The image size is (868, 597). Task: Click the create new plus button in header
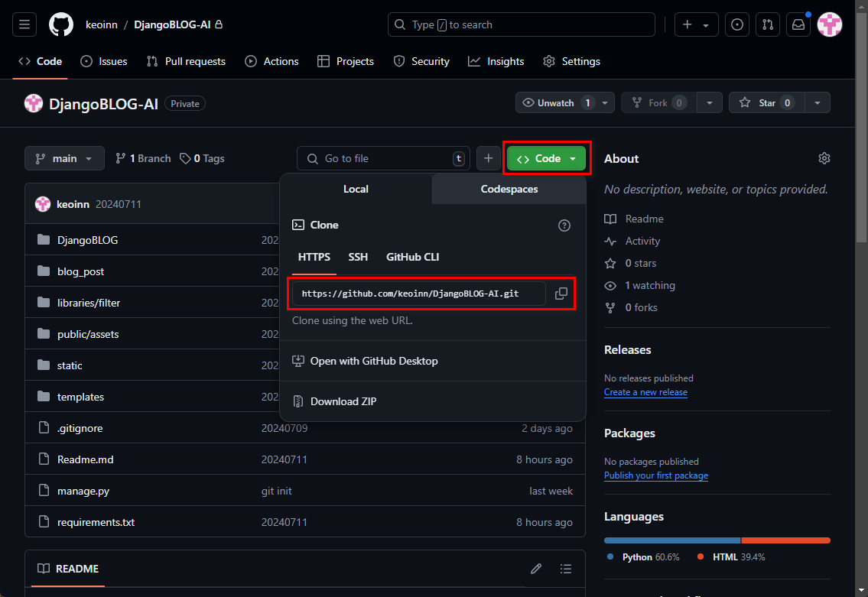click(696, 24)
